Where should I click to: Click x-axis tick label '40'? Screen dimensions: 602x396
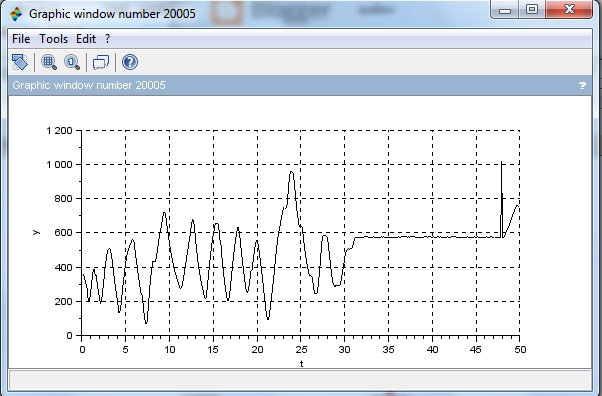point(433,350)
